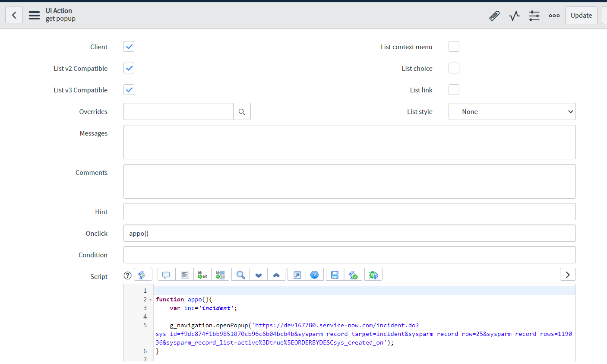607x364 pixels.
Task: Open the personalize form settings icon
Action: tap(534, 16)
